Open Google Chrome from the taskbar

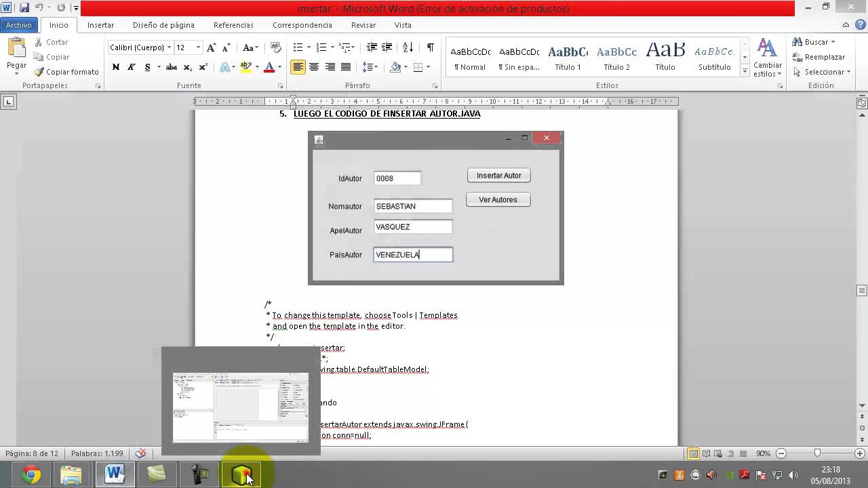(31, 474)
